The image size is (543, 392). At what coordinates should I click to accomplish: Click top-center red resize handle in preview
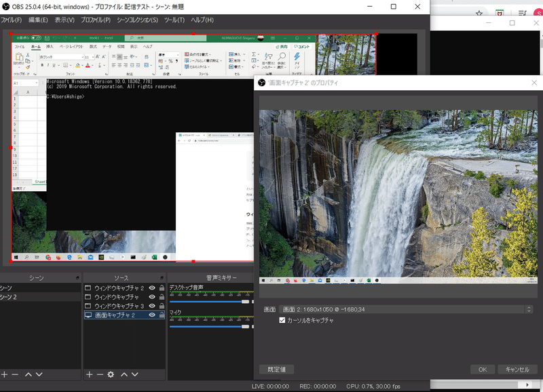(193, 33)
